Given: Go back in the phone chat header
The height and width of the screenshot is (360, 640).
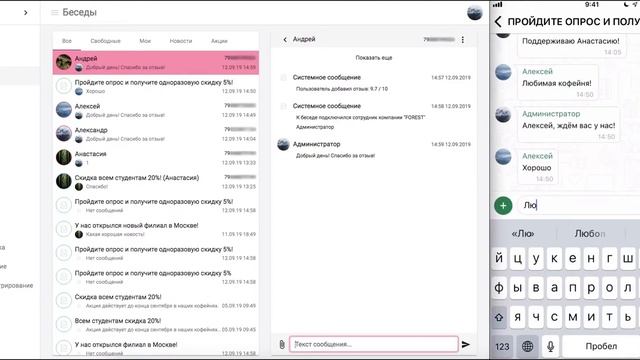Looking at the screenshot, I should tap(498, 22).
